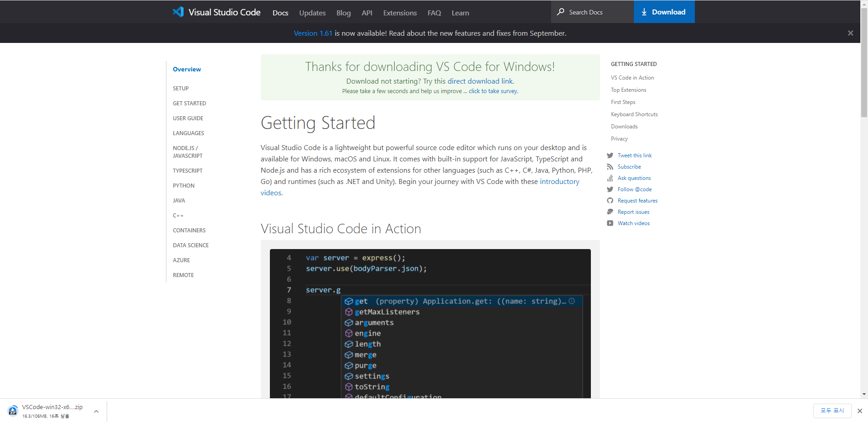The height and width of the screenshot is (424, 868).
Task: Expand the JAVA section
Action: [x=179, y=201]
